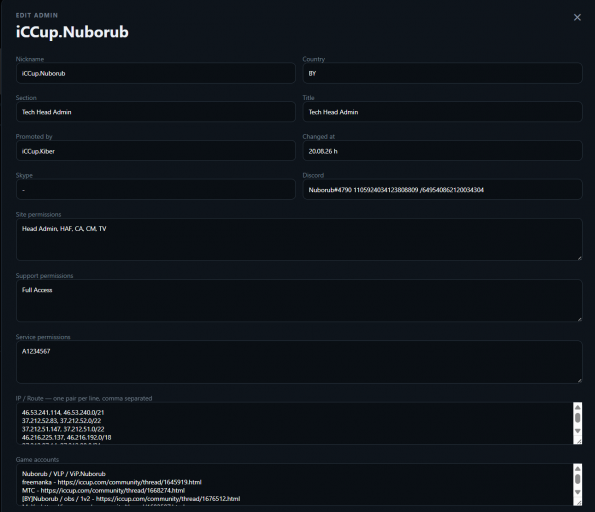Close the Edit Admin dialog
Viewport: 595px width, 512px height.
(x=577, y=17)
